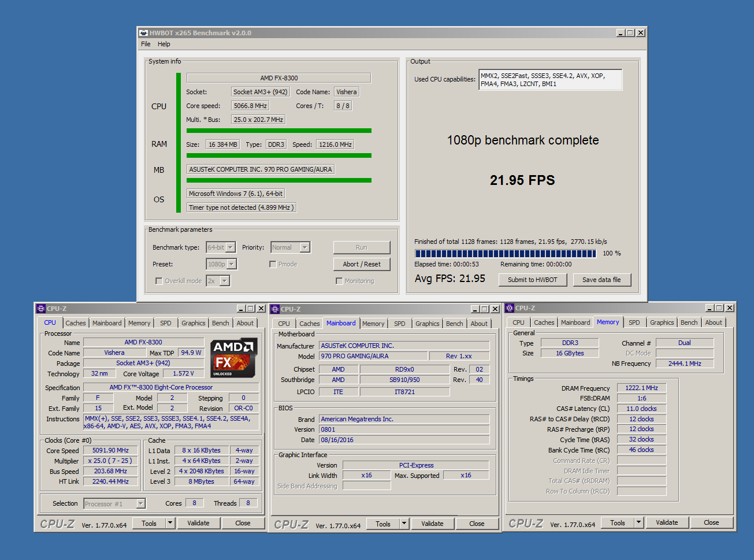Expand Tools arrow in right CPU-Z window
The image size is (754, 560).
click(638, 522)
